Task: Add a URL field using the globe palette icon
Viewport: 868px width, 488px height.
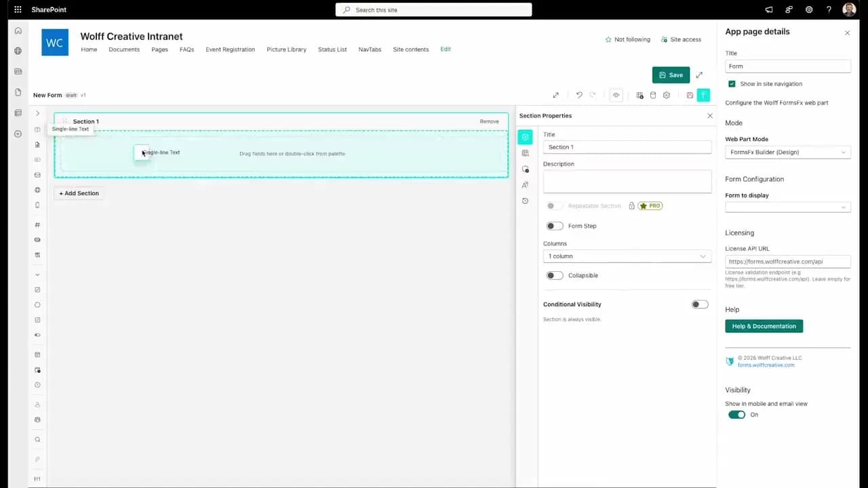Action: [37, 190]
